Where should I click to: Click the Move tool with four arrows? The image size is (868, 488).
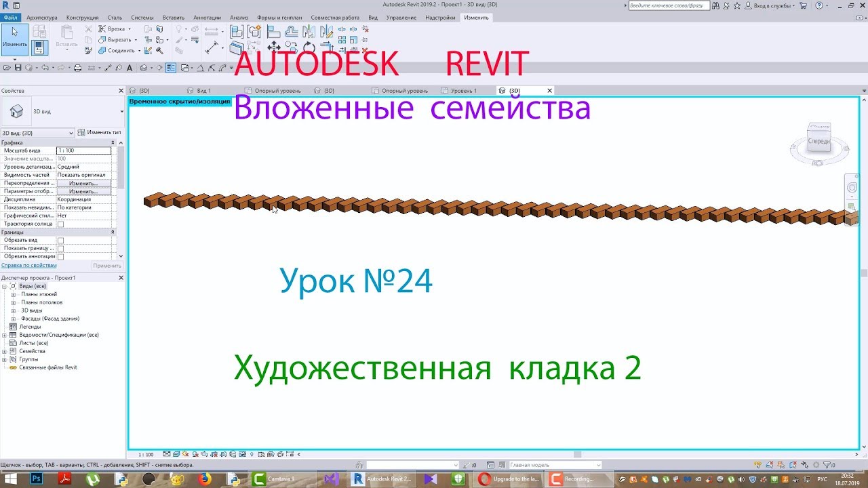274,47
